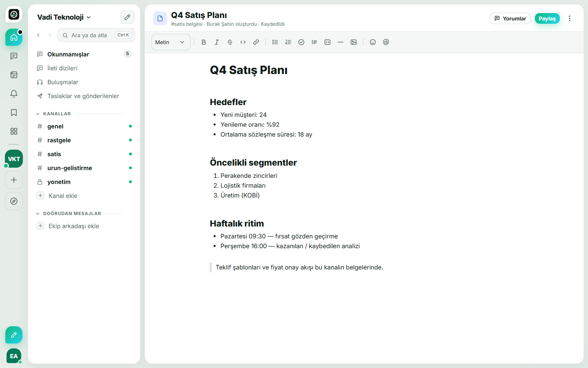Click the Paylaş button

coord(547,18)
